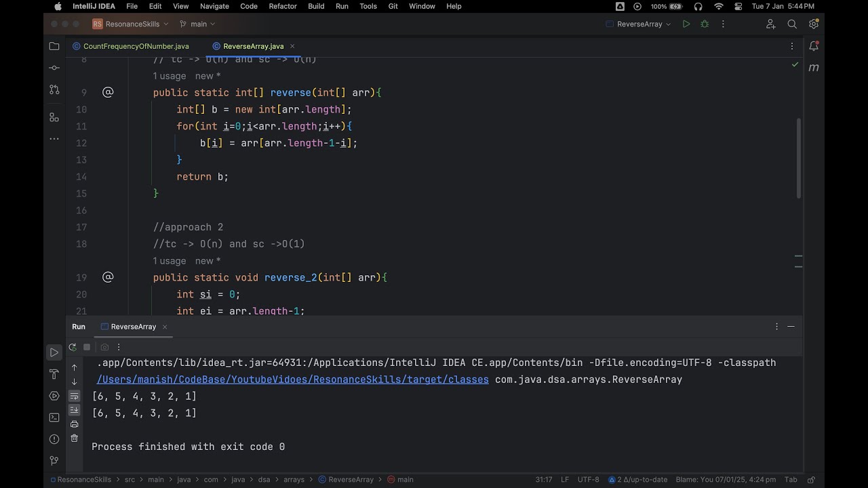
Task: Open the Build menu
Action: (316, 6)
